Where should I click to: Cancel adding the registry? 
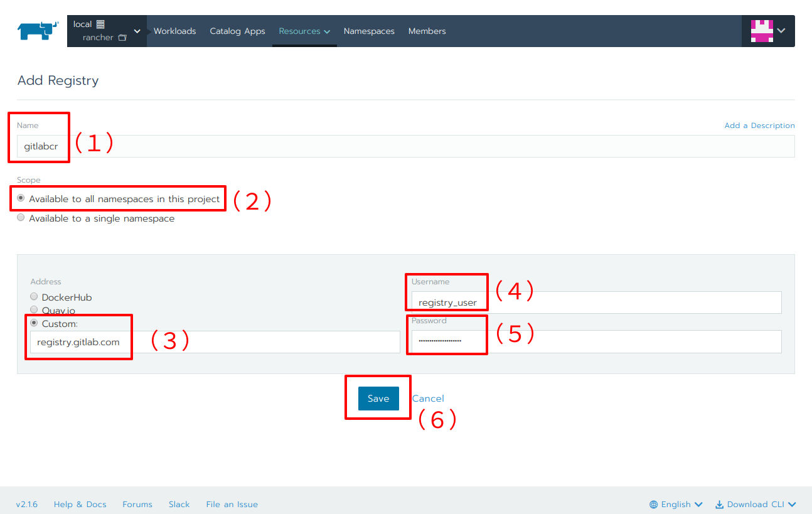point(428,399)
